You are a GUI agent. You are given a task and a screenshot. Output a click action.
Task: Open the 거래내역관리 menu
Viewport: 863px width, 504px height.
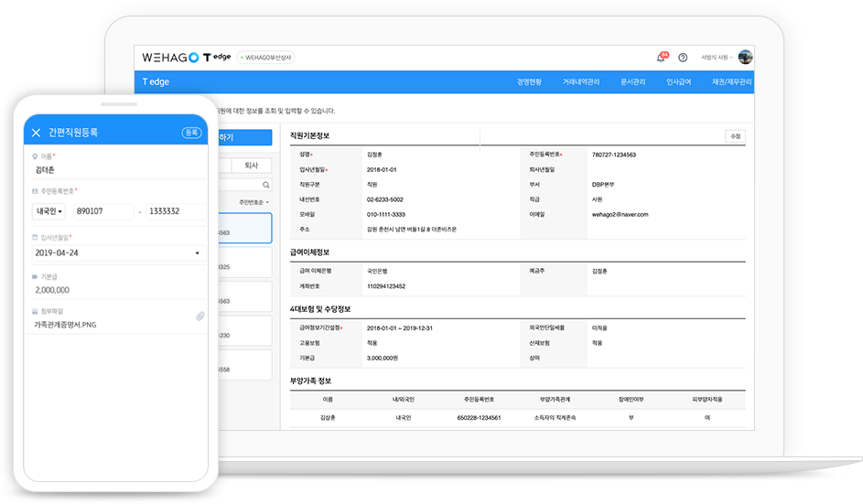581,82
